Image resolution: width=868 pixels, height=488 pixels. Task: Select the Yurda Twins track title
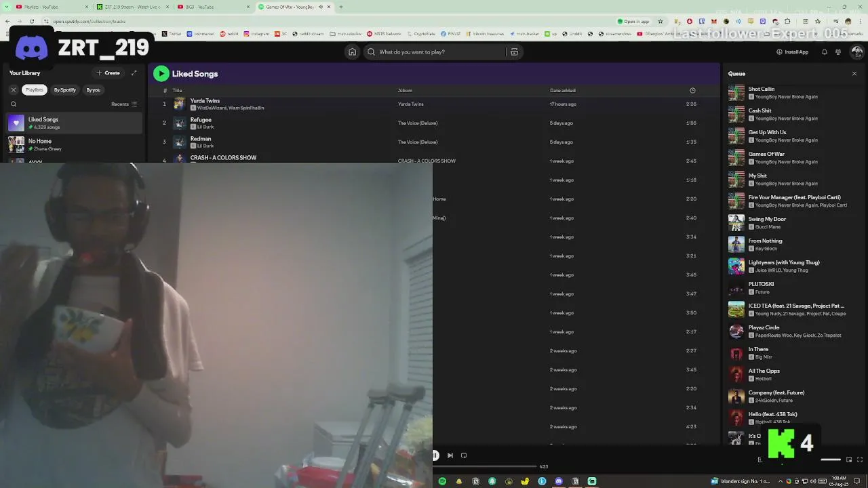tap(205, 100)
